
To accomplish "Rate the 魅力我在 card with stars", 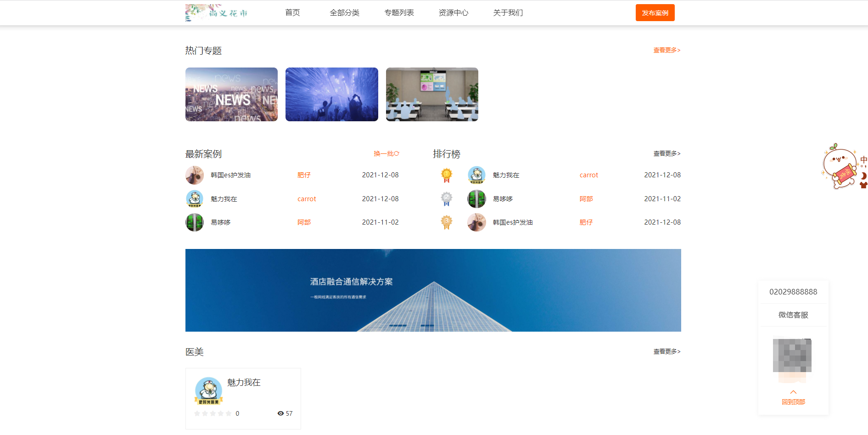I will tap(213, 413).
